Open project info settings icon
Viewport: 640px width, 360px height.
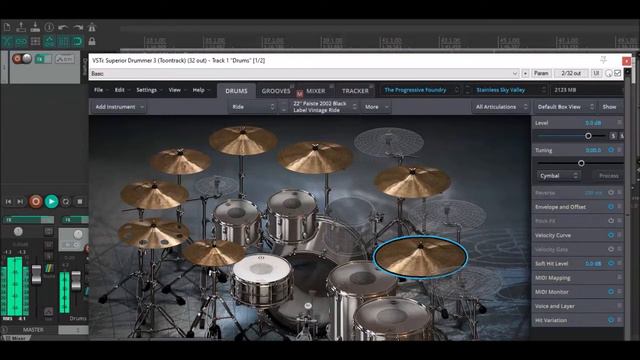pyautogui.click(x=49, y=27)
